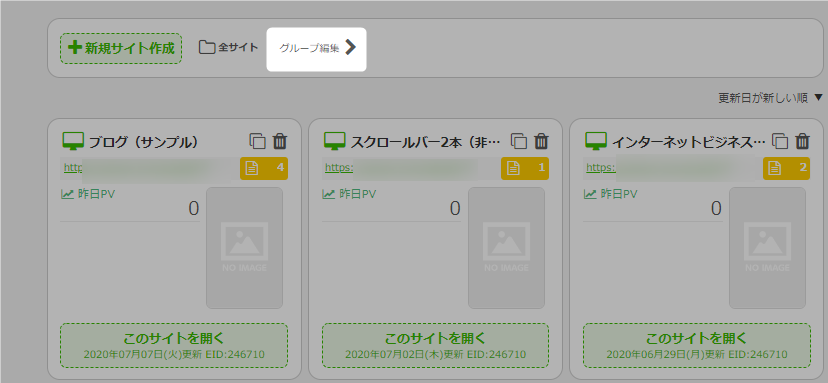Open インターネットビジネス site with このサイトを開く

[x=697, y=345]
